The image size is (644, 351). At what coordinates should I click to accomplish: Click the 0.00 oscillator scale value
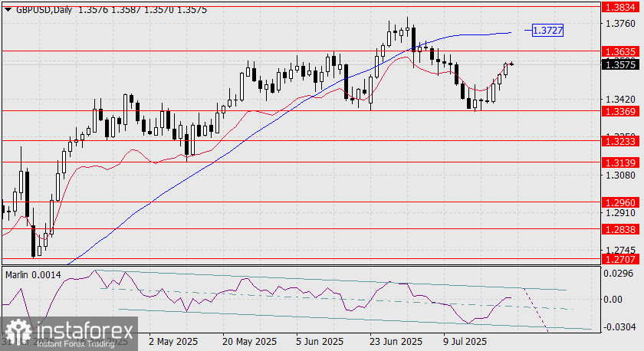[613, 300]
